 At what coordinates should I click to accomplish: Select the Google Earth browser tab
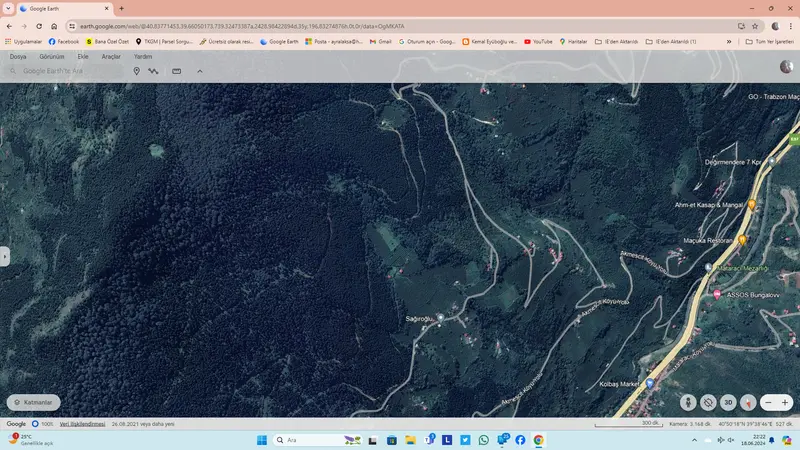pos(65,9)
